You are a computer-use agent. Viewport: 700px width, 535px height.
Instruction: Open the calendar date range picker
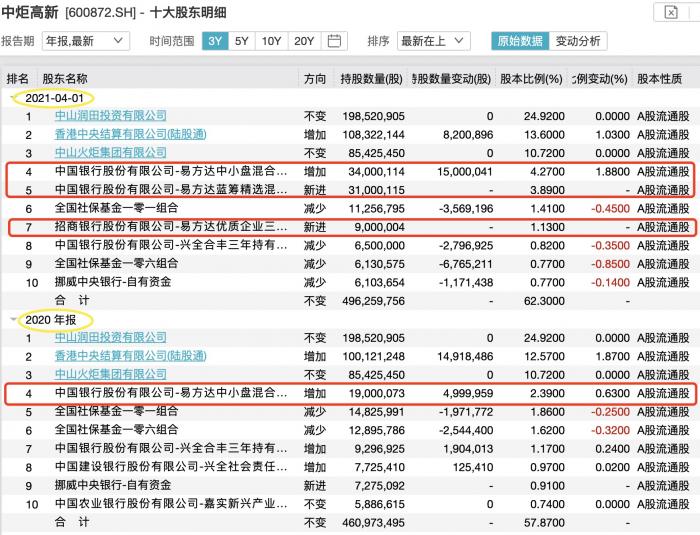point(334,41)
